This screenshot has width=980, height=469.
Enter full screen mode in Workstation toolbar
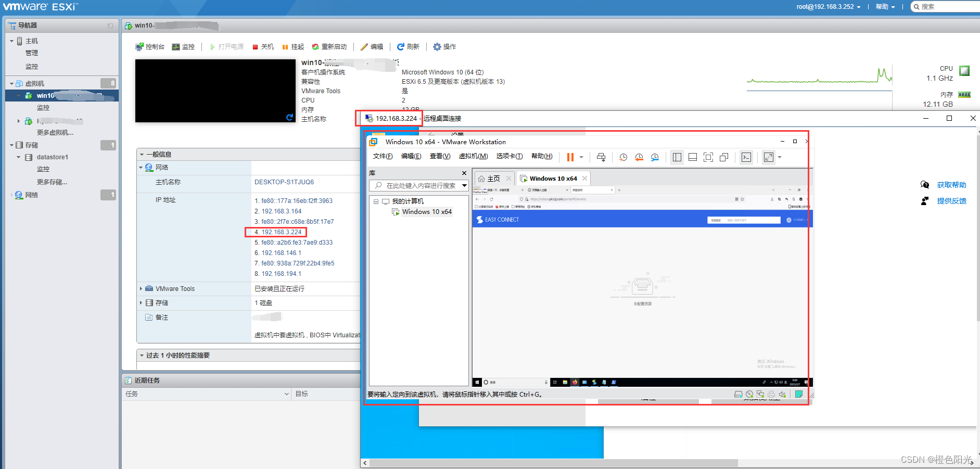[x=708, y=157]
